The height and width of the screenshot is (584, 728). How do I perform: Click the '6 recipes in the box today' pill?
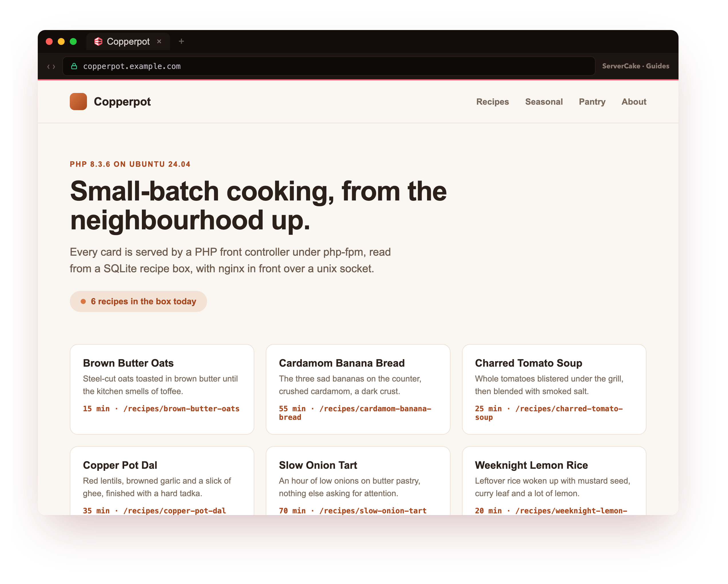coord(138,301)
